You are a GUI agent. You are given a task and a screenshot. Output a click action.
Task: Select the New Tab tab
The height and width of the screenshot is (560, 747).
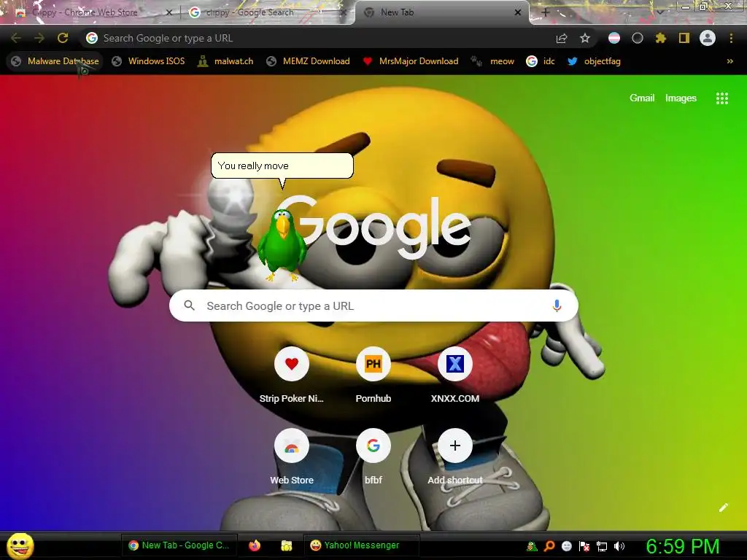[441, 12]
